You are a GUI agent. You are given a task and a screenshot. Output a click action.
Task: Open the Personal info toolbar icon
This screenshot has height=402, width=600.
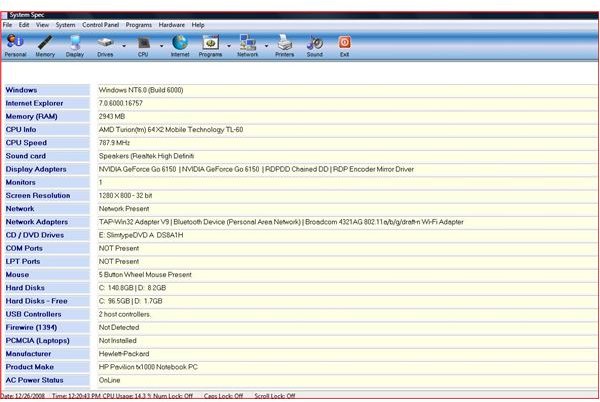[15, 46]
